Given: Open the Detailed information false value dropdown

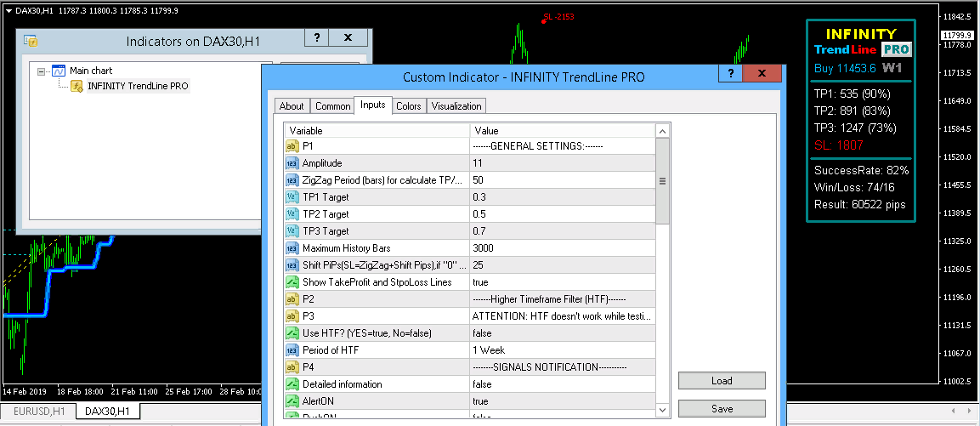Looking at the screenshot, I should pos(563,384).
